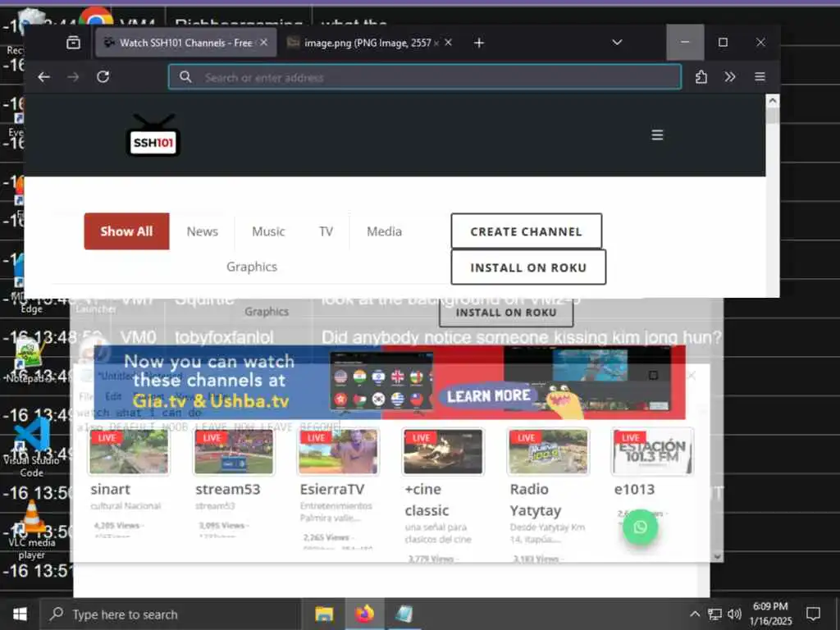Screen dimensions: 840x630
Task: Expand the list all tabs dropdown arrow
Action: (x=617, y=43)
